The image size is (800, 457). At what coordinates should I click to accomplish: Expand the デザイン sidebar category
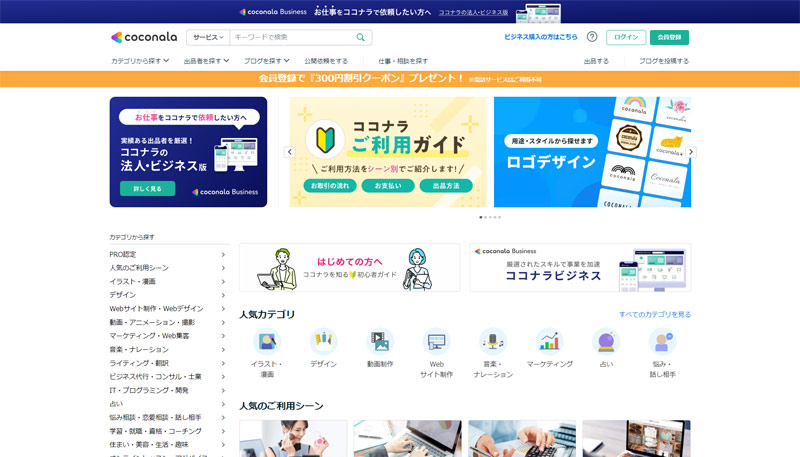point(168,295)
